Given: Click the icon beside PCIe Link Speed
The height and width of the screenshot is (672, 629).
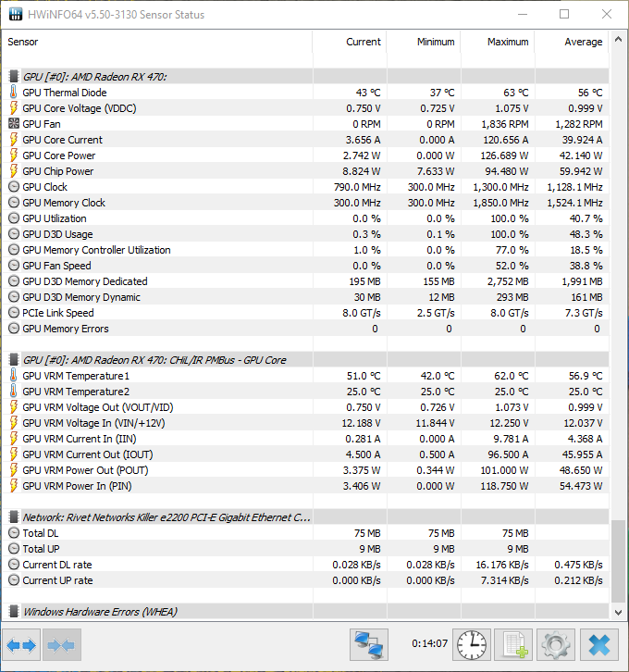Looking at the screenshot, I should click(14, 313).
